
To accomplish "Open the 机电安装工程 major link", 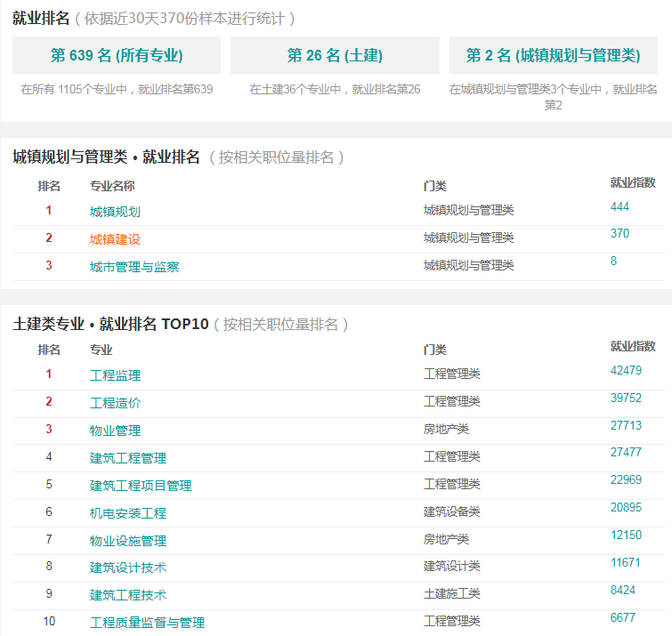I will [x=127, y=513].
